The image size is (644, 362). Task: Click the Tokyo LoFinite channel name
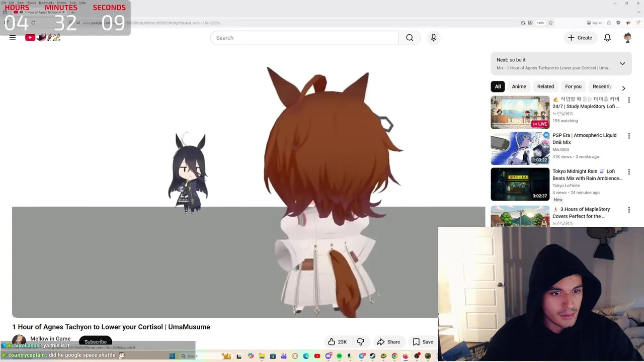(566, 186)
